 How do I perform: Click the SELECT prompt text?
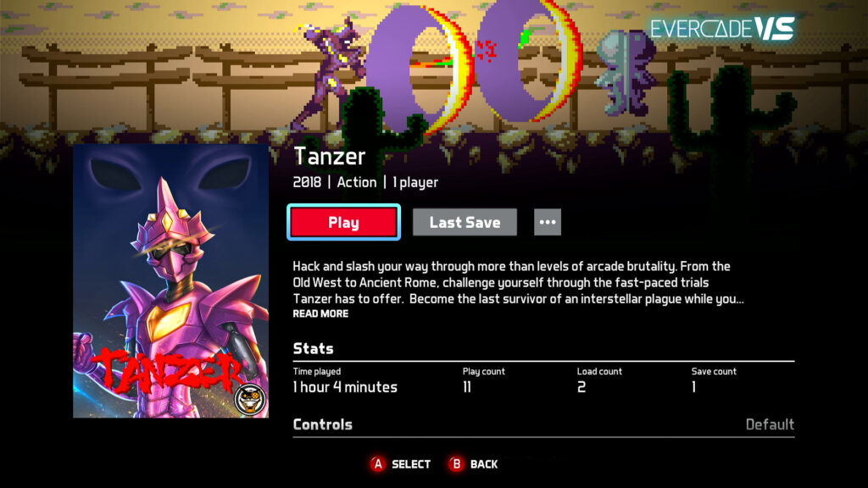pyautogui.click(x=411, y=464)
